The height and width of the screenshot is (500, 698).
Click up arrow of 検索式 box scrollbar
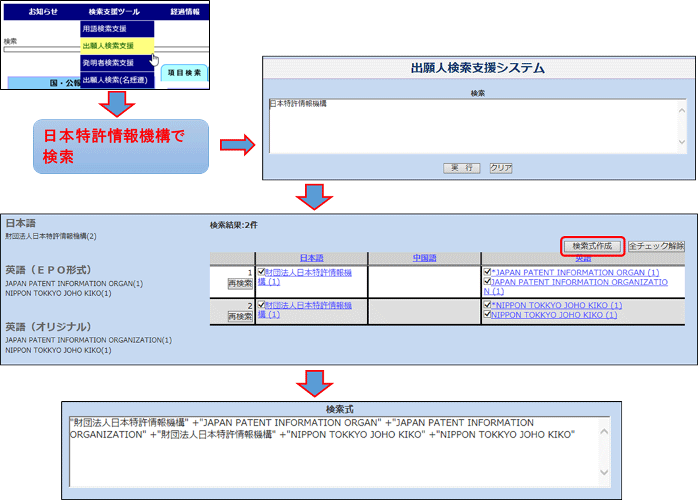pyautogui.click(x=604, y=431)
